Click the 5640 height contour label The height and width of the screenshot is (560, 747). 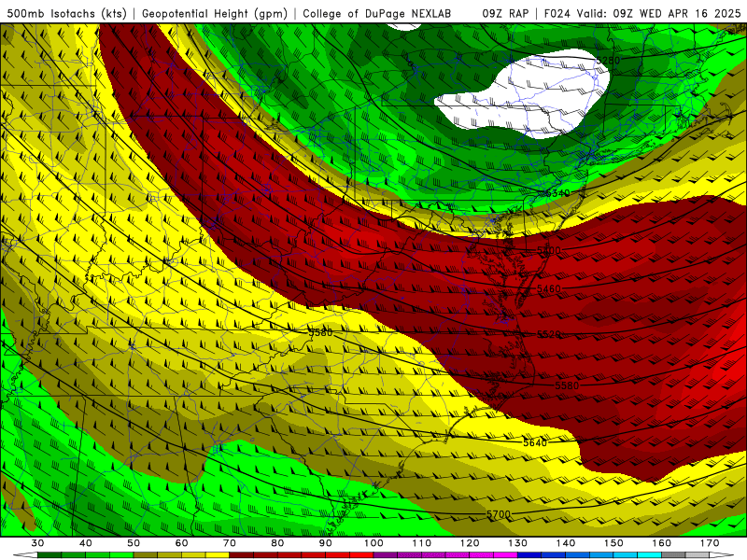coord(535,442)
